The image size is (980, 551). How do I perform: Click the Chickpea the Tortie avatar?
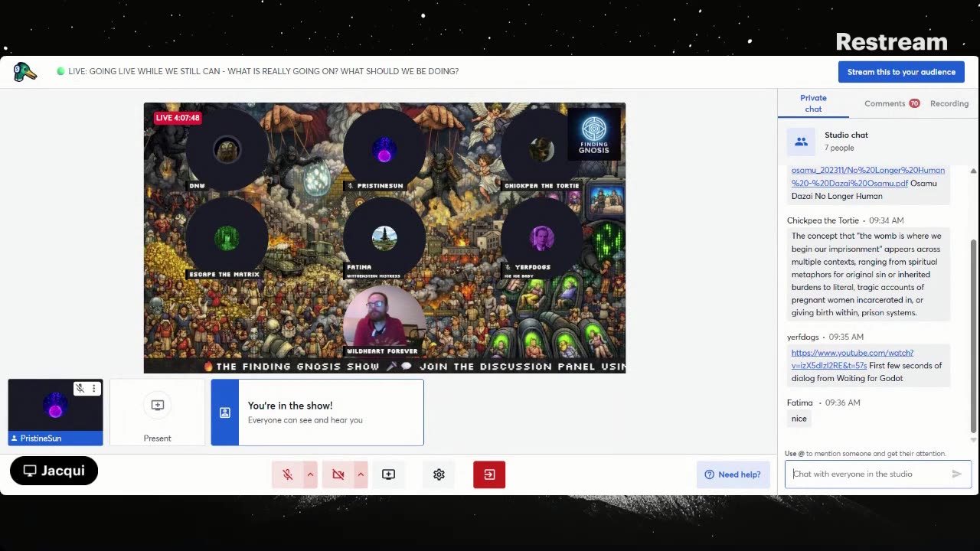click(x=541, y=149)
